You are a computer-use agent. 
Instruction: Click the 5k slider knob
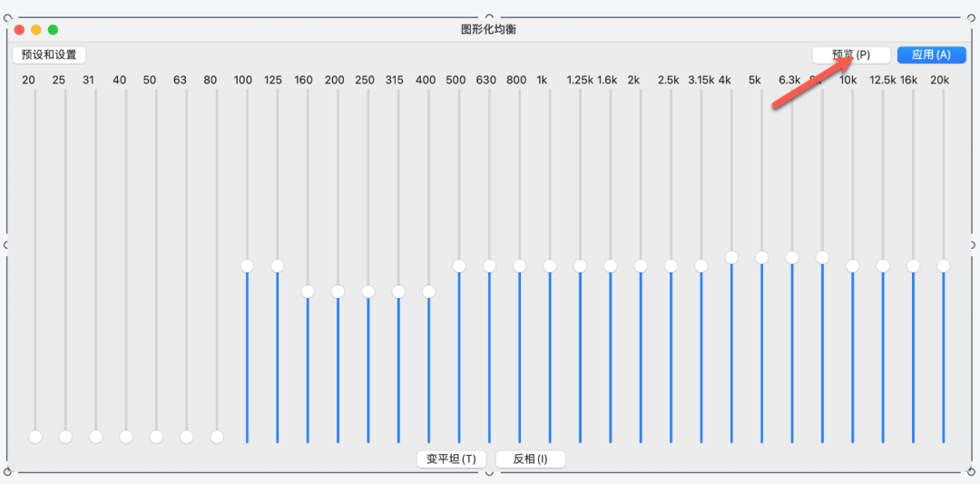pyautogui.click(x=762, y=258)
